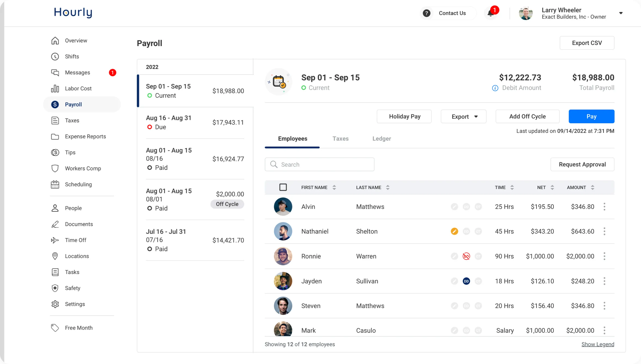Viewport: 641px width, 364px height.
Task: Switch to the Taxes tab
Action: pyautogui.click(x=340, y=139)
